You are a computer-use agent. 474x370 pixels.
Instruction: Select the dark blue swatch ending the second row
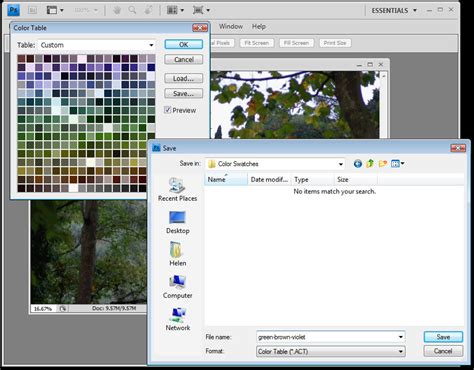coord(151,67)
